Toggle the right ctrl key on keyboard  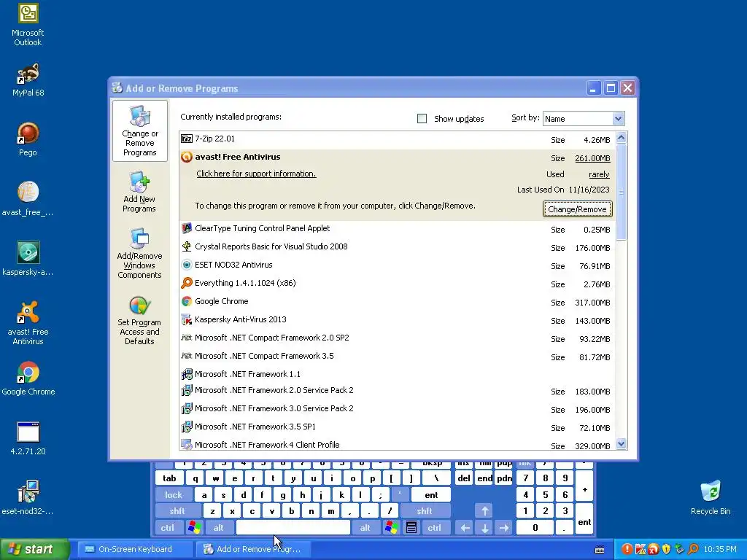tap(435, 528)
